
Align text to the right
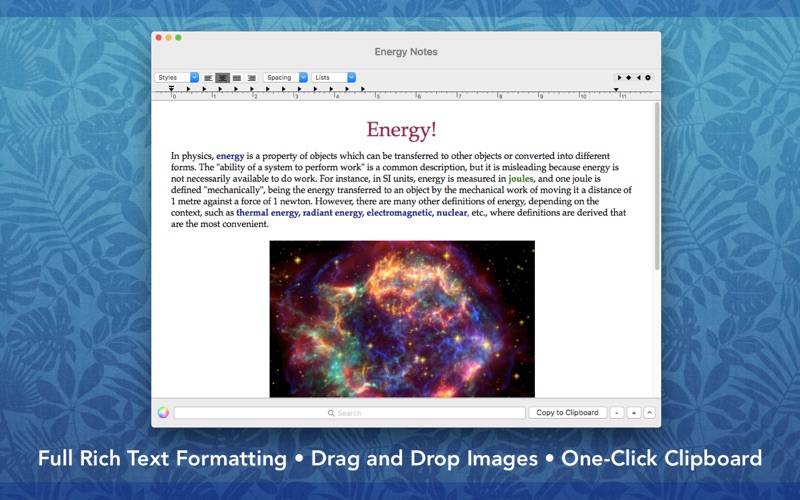[x=251, y=78]
